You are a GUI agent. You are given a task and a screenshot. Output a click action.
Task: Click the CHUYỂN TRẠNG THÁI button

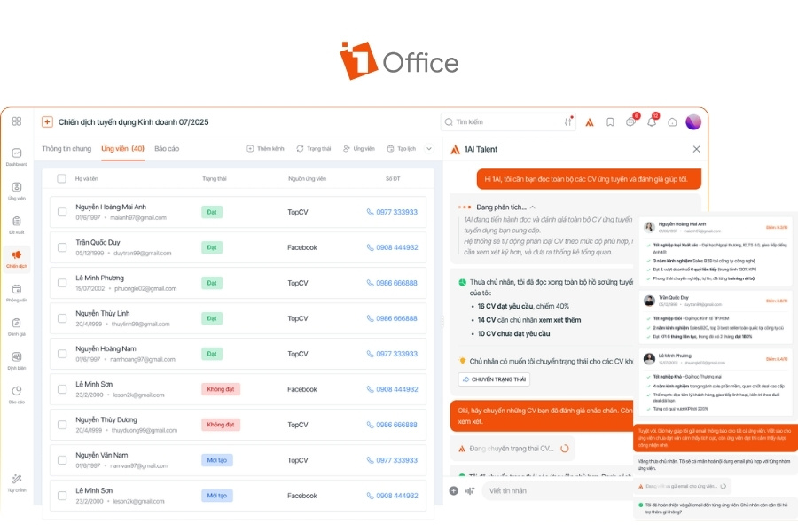pos(494,379)
